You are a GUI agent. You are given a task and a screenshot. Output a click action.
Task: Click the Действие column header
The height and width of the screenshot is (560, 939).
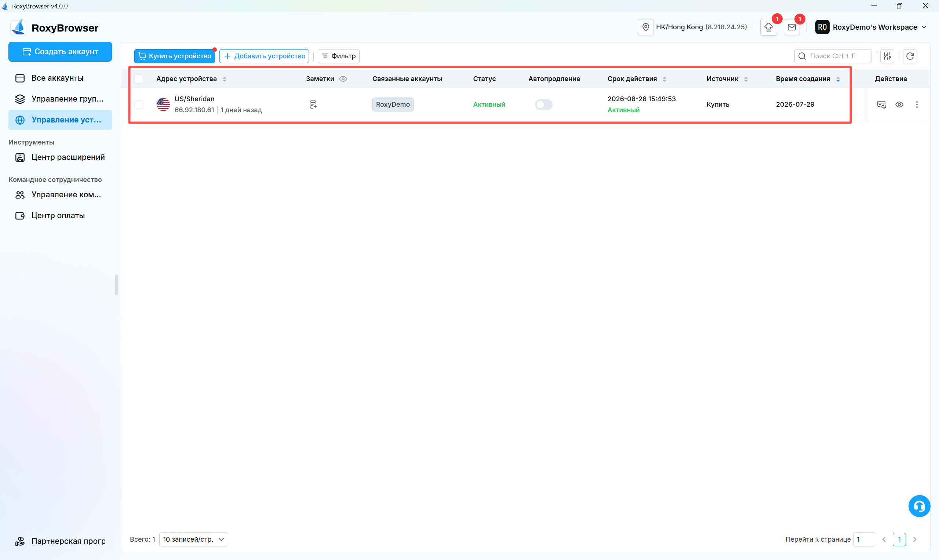click(x=891, y=79)
